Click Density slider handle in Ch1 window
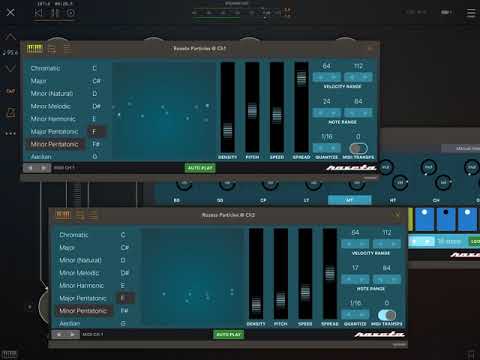480x360 pixels. tap(228, 130)
